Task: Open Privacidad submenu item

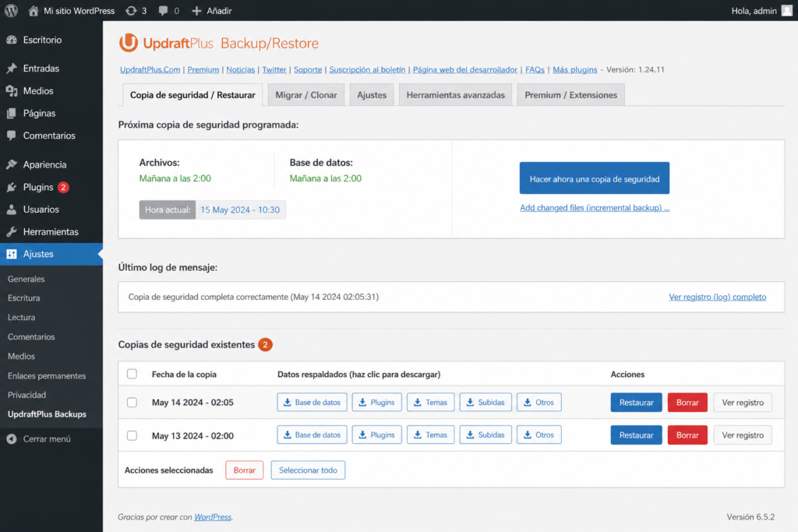Action: 27,395
